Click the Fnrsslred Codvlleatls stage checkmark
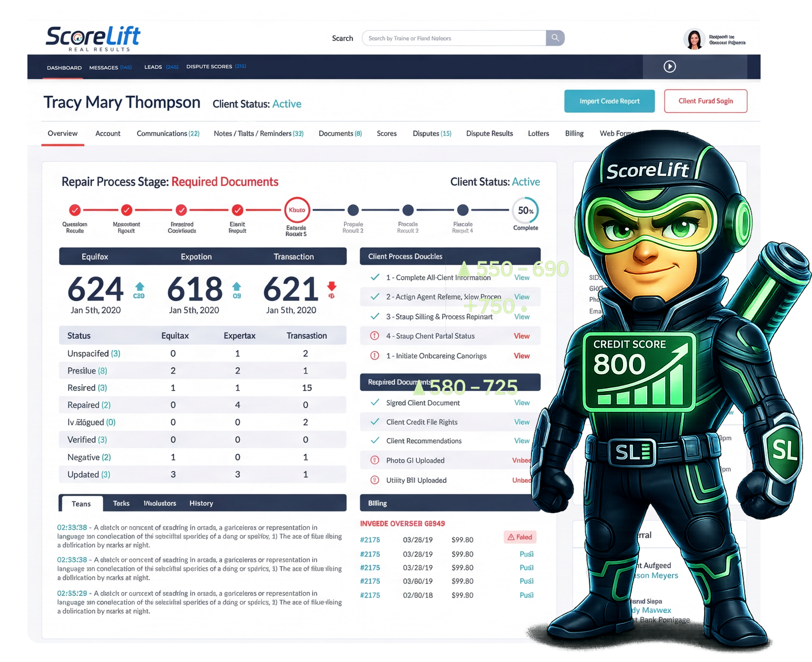This screenshot has width=812, height=662. pos(181,210)
